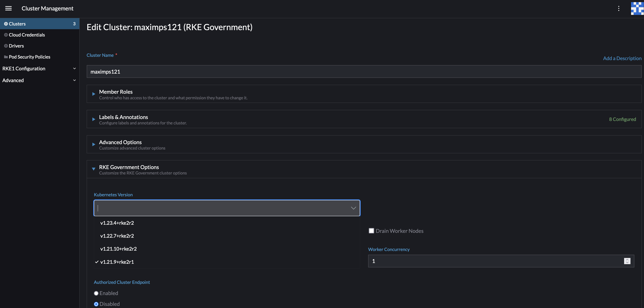Open the Advanced sidebar section
This screenshot has height=308, width=644.
point(13,80)
